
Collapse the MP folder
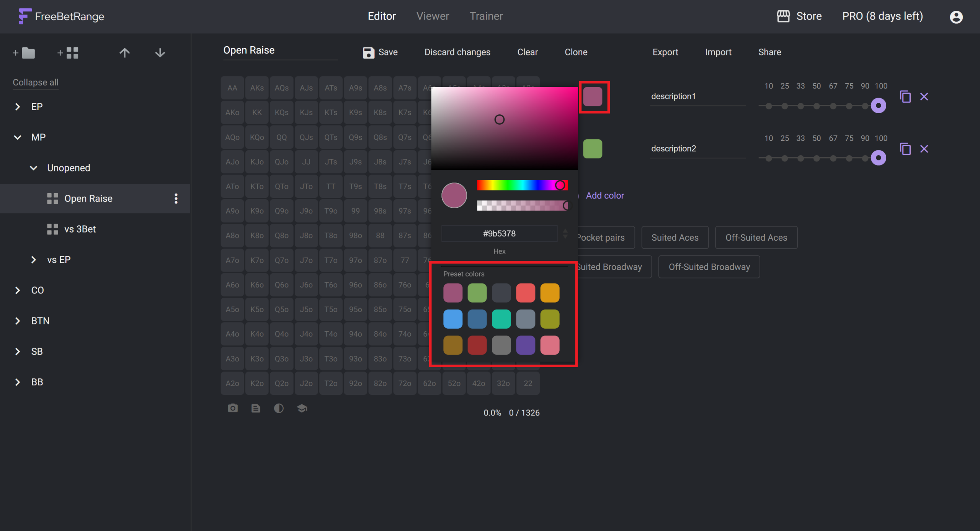tap(18, 137)
